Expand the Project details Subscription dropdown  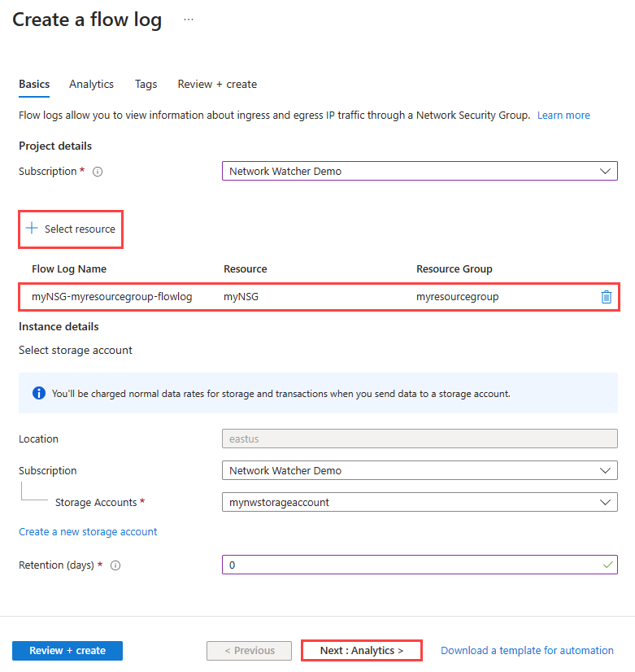419,172
